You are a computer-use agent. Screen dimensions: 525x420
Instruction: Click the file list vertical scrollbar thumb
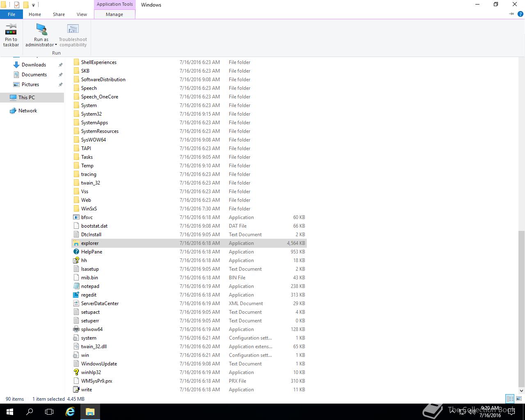[521, 309]
